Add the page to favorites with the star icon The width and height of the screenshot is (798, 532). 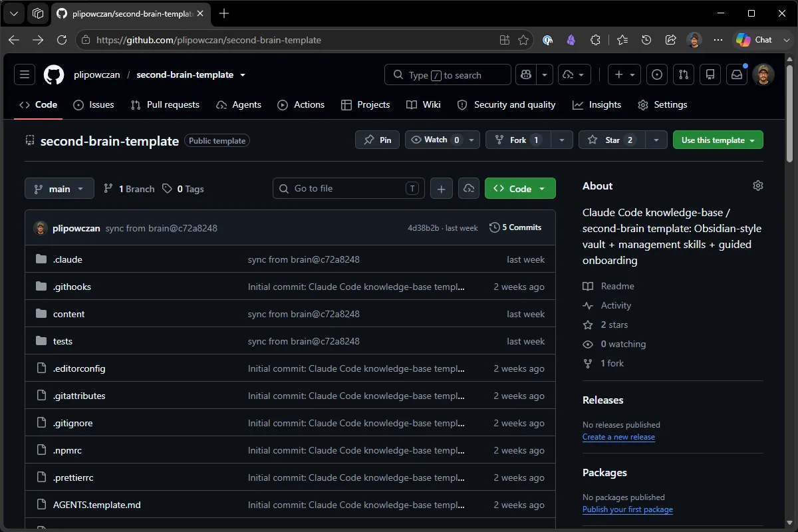523,40
